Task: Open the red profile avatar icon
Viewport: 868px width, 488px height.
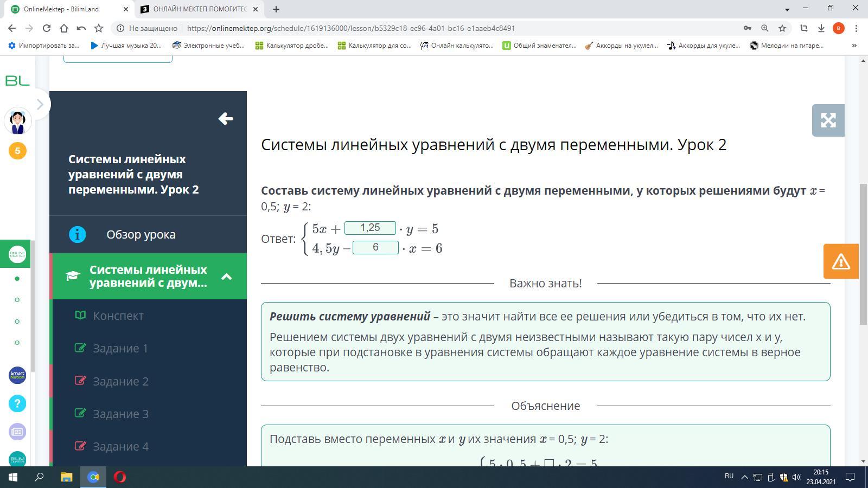Action: coord(839,28)
